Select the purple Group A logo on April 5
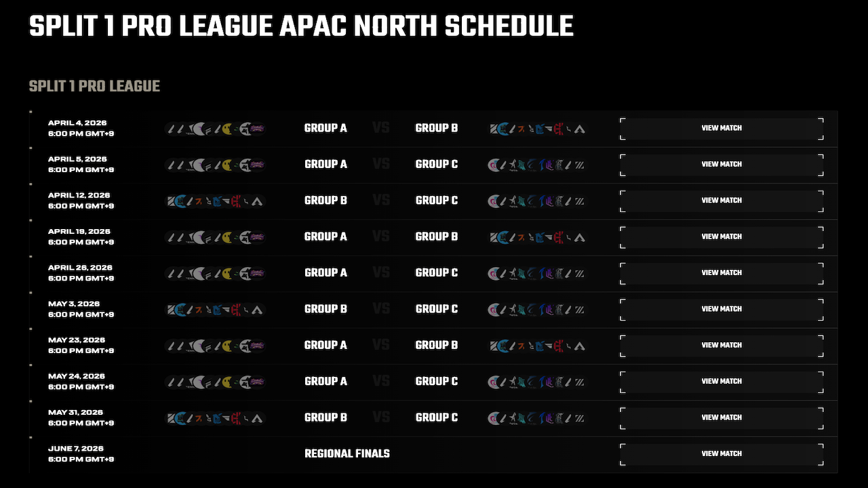The height and width of the screenshot is (488, 868). pyautogui.click(x=257, y=164)
